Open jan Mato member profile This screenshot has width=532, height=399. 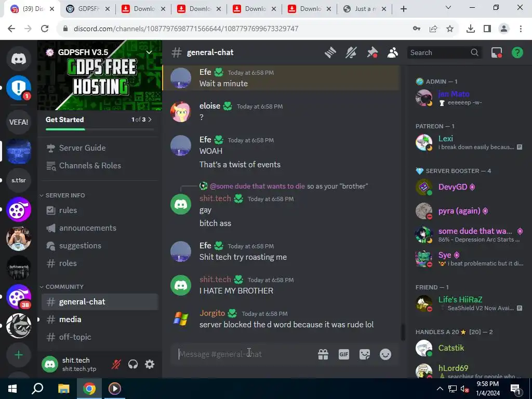469,98
